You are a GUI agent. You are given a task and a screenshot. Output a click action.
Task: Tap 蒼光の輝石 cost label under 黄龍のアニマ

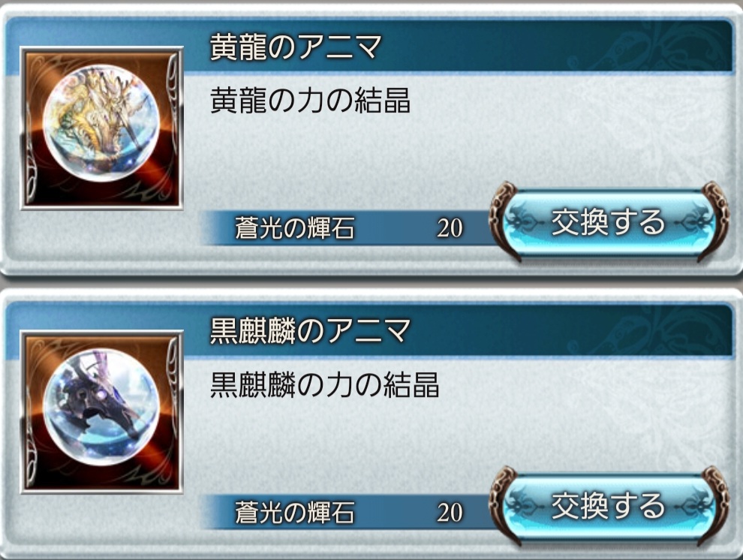[294, 228]
